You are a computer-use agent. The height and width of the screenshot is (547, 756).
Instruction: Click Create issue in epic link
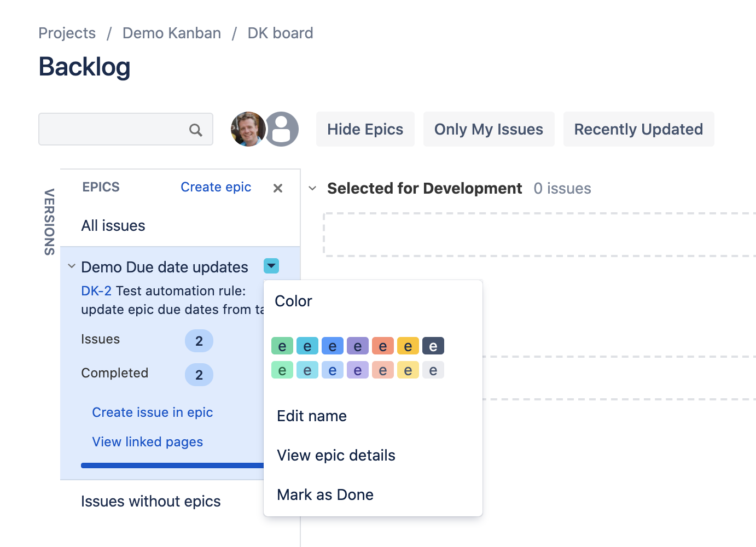point(153,412)
